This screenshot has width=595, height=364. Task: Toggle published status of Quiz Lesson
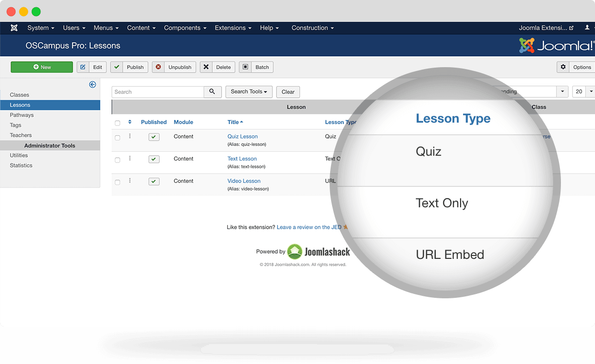point(154,137)
